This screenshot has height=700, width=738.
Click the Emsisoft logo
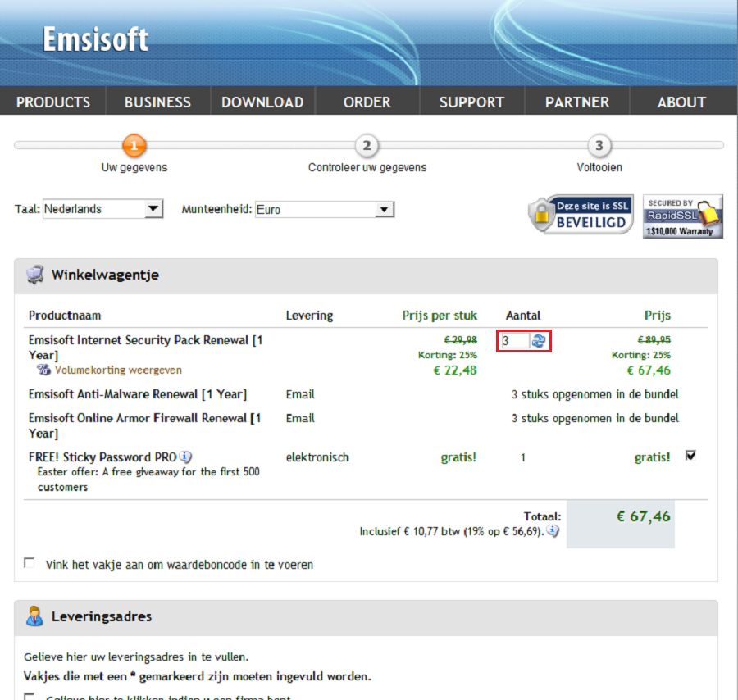[96, 39]
